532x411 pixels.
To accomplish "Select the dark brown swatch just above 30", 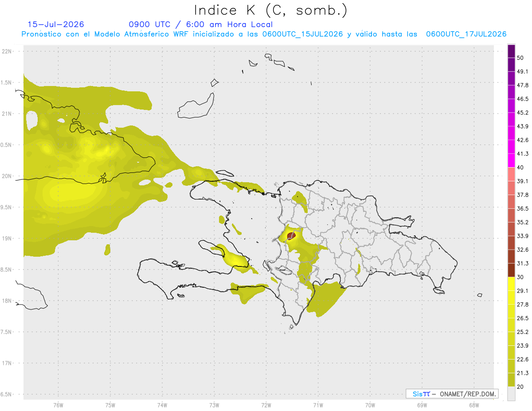I will pyautogui.click(x=511, y=270).
